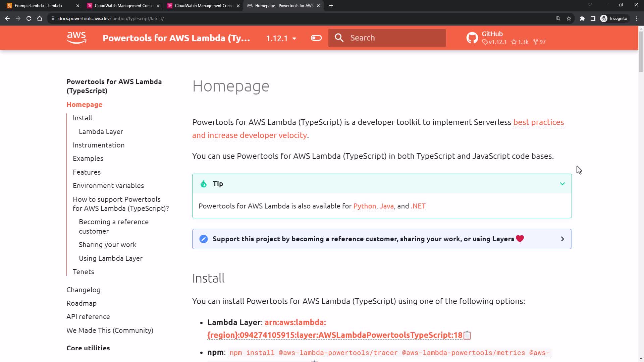Image resolution: width=644 pixels, height=362 pixels.
Task: Copy Lambda Layer ARN with clipboard icon
Action: coord(467,335)
